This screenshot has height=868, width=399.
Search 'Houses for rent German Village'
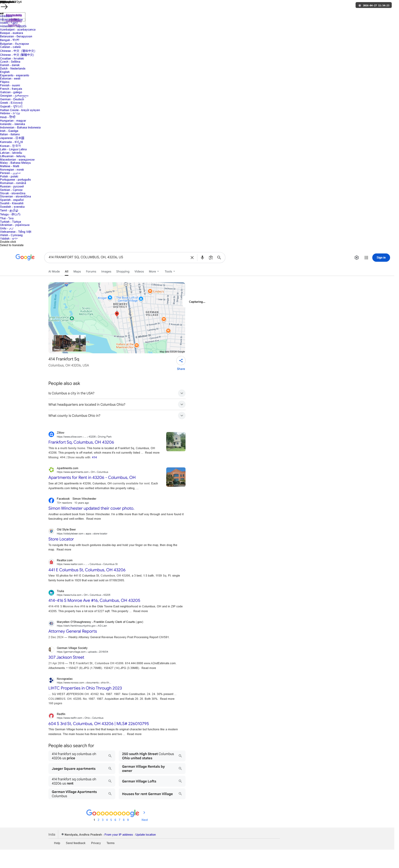152,794
